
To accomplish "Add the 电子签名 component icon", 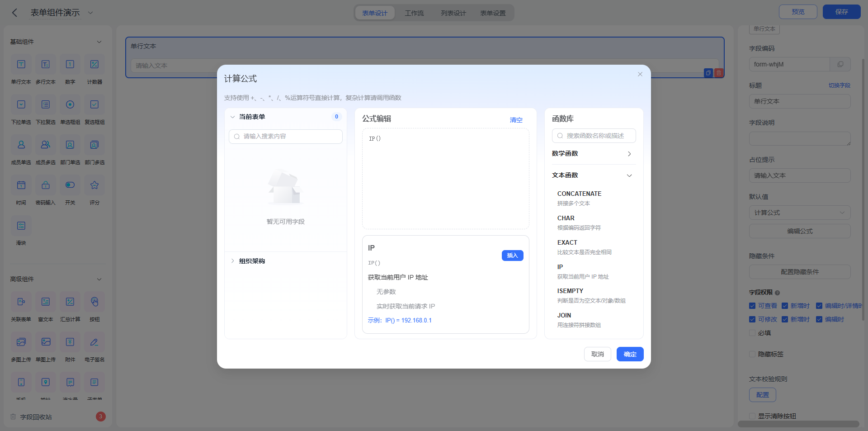I will [x=94, y=342].
